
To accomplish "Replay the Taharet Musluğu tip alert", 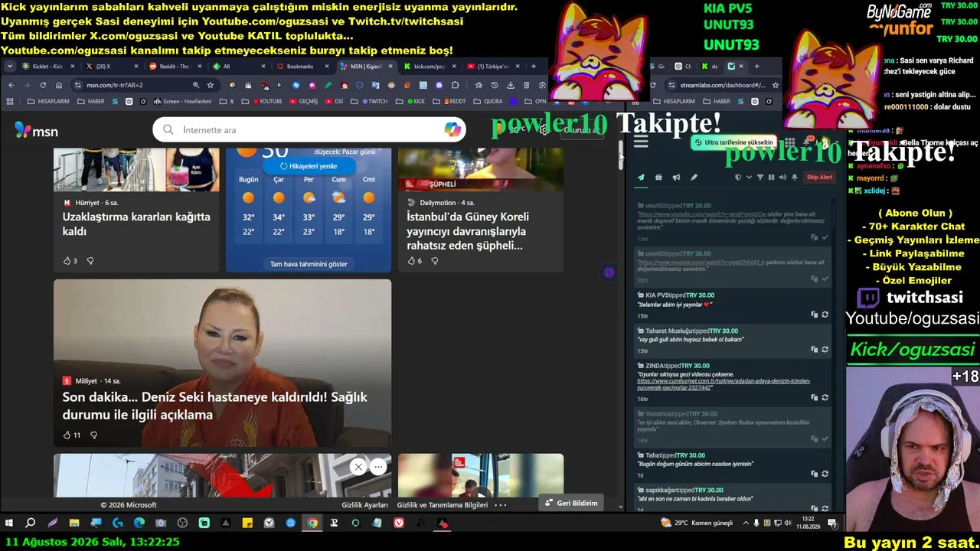I will click(x=825, y=349).
